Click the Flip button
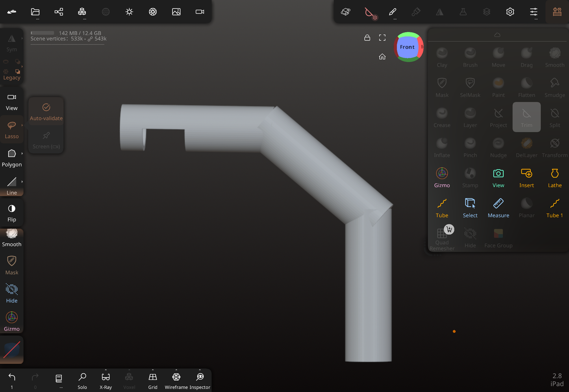569x392 pixels. (x=12, y=213)
